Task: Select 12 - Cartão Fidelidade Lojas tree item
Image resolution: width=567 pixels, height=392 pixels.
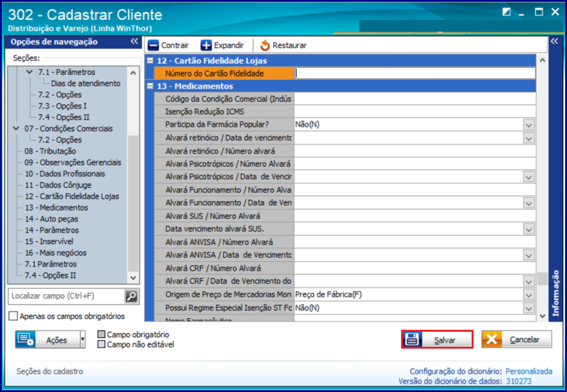Action: pyautogui.click(x=72, y=197)
